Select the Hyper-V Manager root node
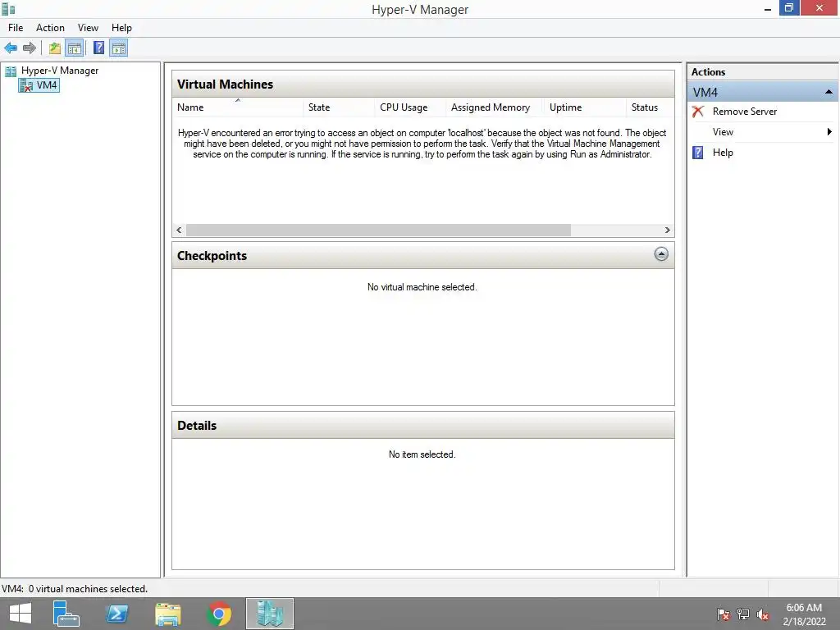The image size is (840, 630). pyautogui.click(x=52, y=71)
